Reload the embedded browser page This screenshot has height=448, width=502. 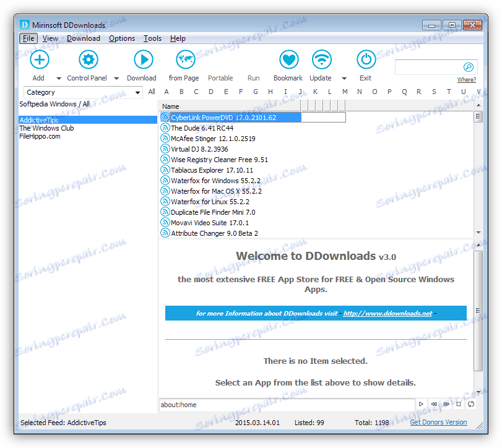point(470,404)
